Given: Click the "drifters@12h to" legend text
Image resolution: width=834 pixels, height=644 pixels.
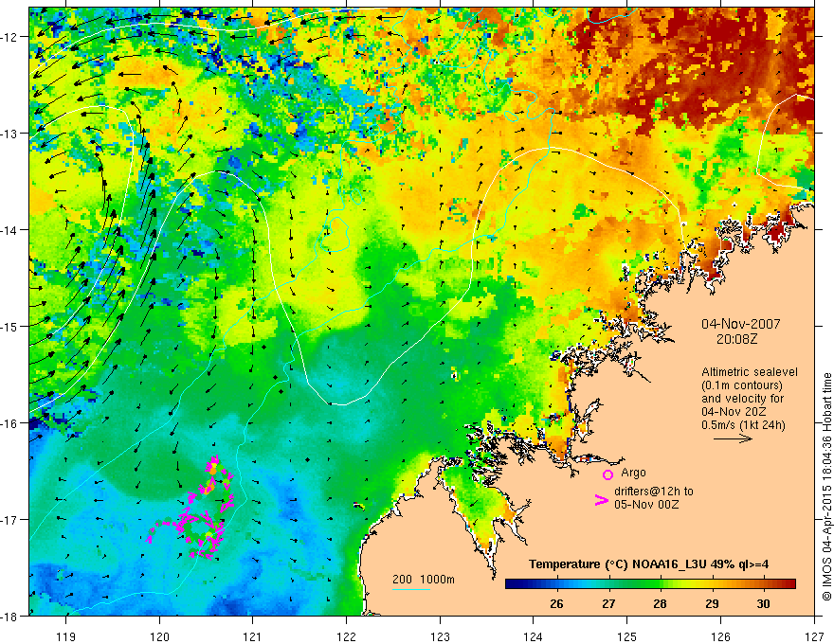Looking at the screenshot, I should click(x=654, y=492).
